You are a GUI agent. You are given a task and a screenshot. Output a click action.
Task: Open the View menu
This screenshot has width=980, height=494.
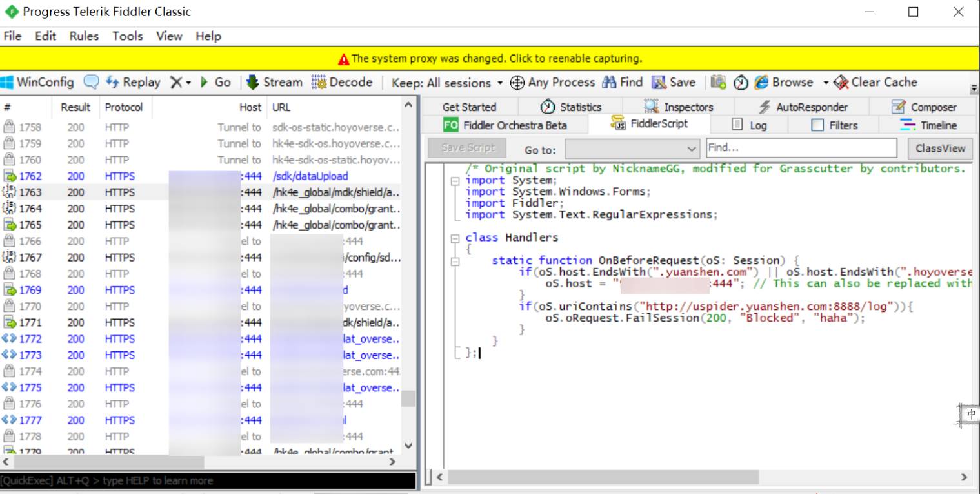169,36
